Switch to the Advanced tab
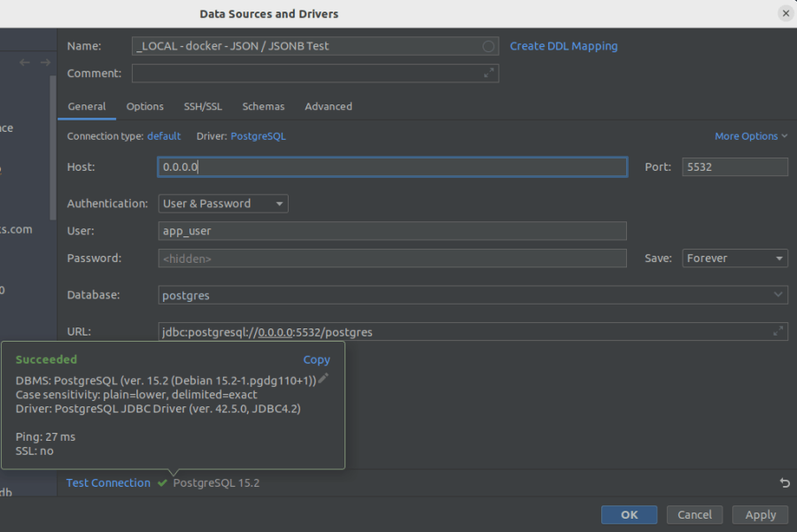Screen dimensions: 797x532 point(328,106)
